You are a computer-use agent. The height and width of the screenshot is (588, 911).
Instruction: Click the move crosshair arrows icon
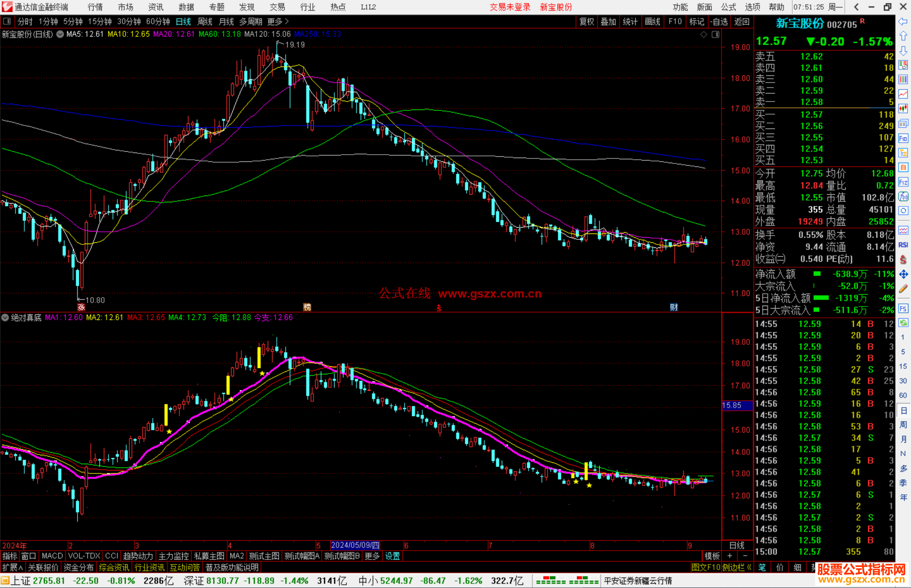903,274
